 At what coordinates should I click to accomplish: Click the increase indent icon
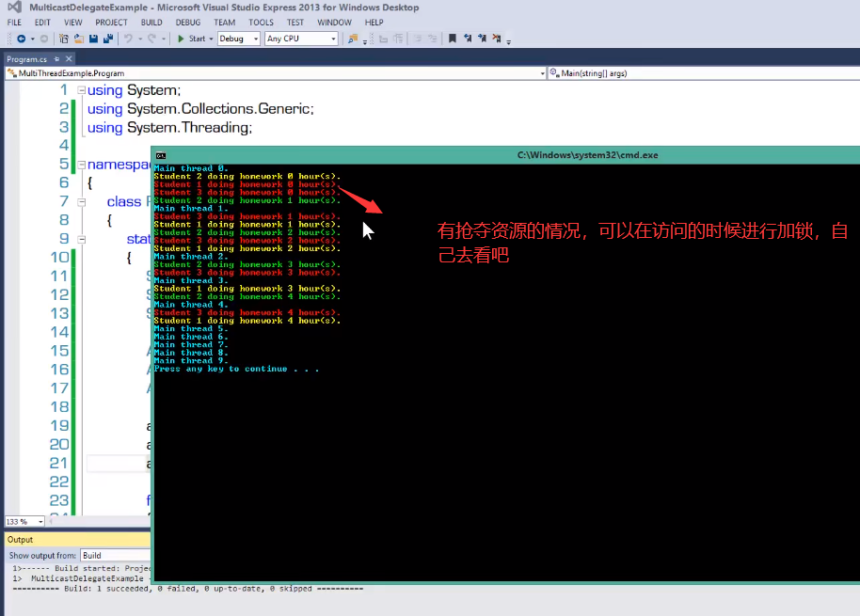pos(398,39)
